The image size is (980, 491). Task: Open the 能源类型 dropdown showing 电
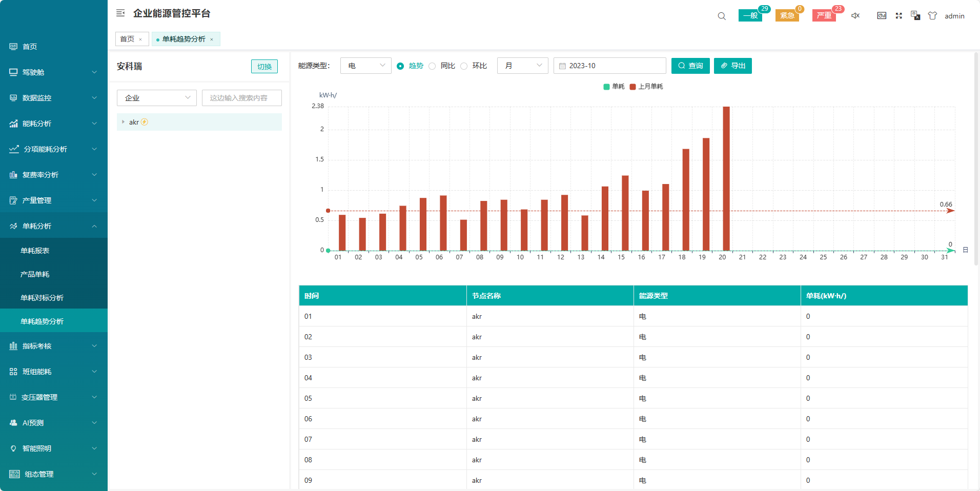[x=365, y=66]
